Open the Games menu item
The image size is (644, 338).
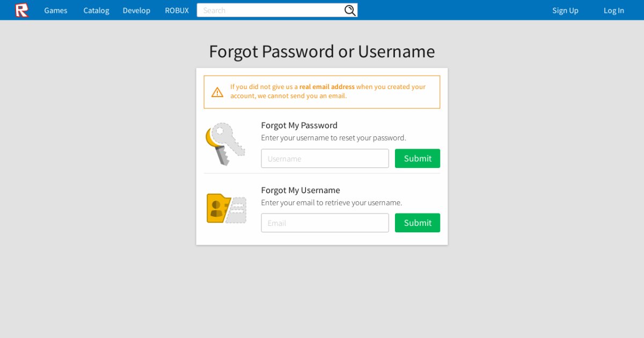pyautogui.click(x=56, y=10)
